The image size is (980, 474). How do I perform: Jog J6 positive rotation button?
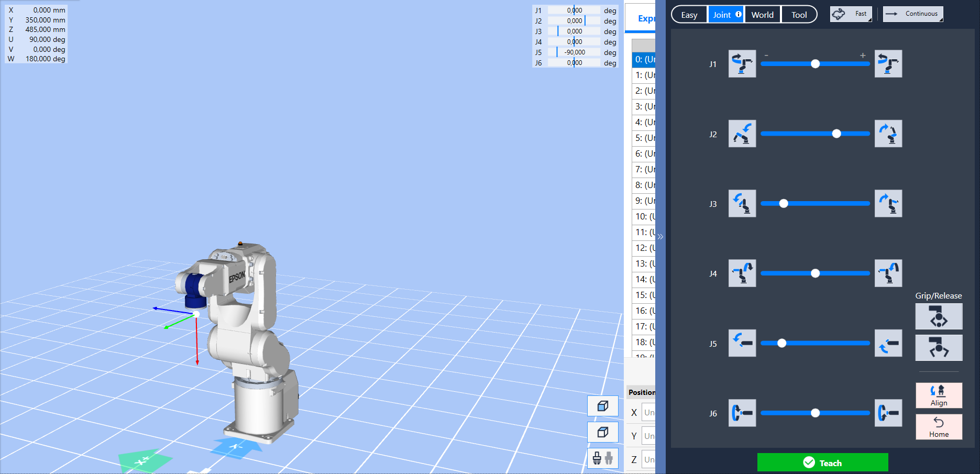coord(888,413)
